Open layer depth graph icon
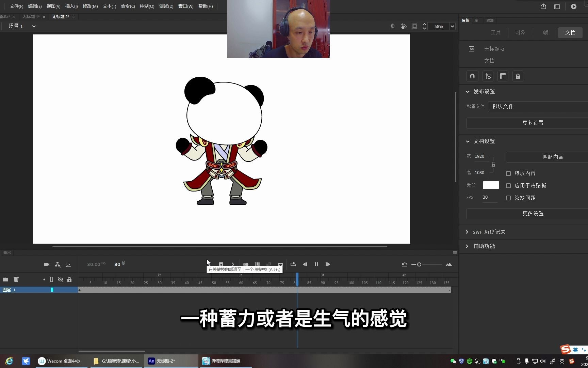This screenshot has height=368, width=588. click(x=68, y=264)
